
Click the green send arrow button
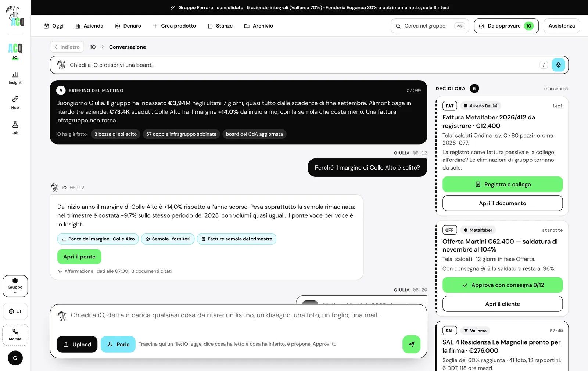[x=411, y=344]
